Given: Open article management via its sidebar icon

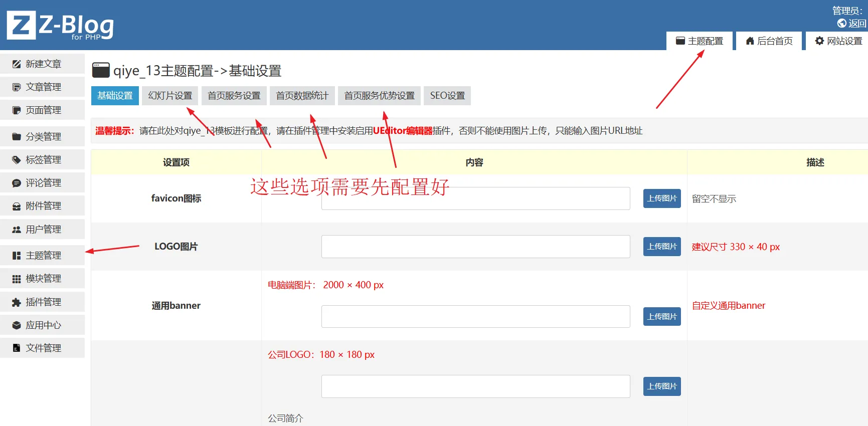Looking at the screenshot, I should click(x=17, y=87).
